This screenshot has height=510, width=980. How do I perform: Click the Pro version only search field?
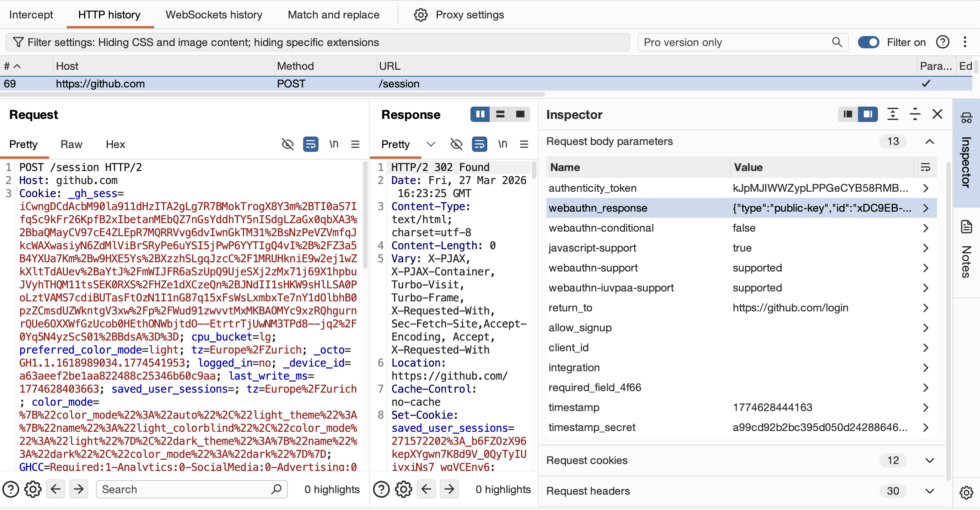[x=743, y=42]
